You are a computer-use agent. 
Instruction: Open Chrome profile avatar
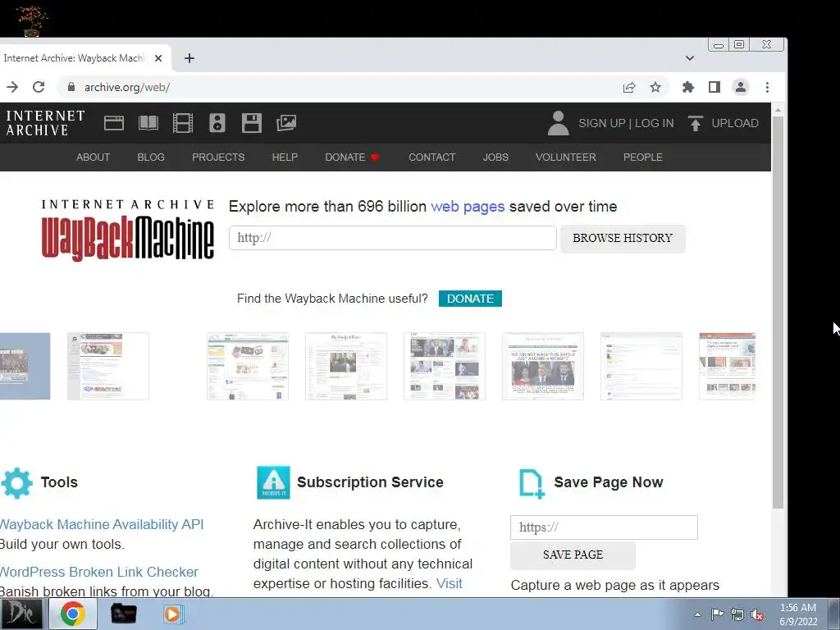coord(741,87)
